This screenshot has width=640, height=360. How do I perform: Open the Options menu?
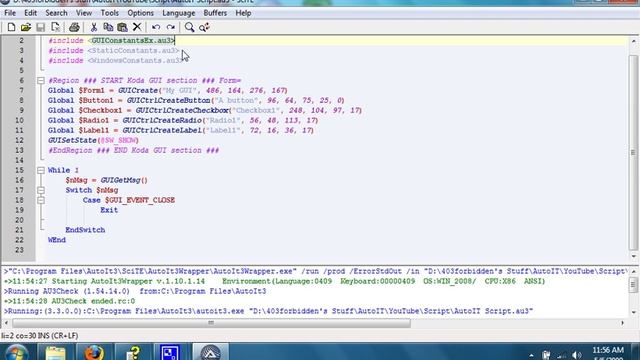coord(140,13)
